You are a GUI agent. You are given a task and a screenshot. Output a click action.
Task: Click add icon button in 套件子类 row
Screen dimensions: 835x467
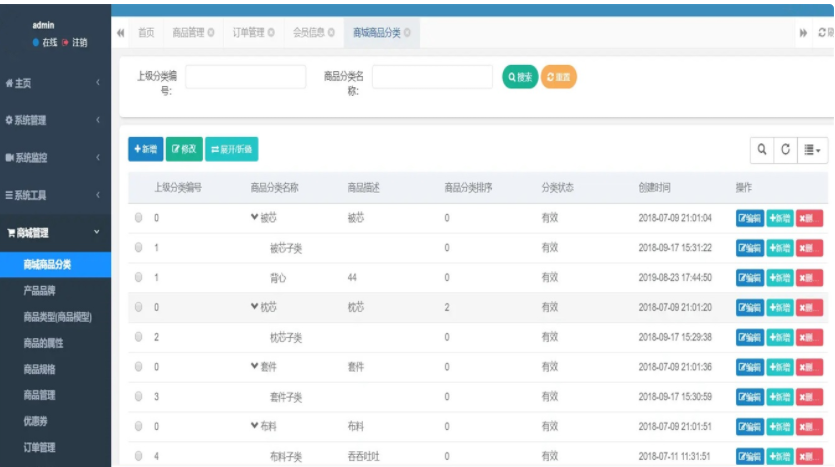click(780, 397)
